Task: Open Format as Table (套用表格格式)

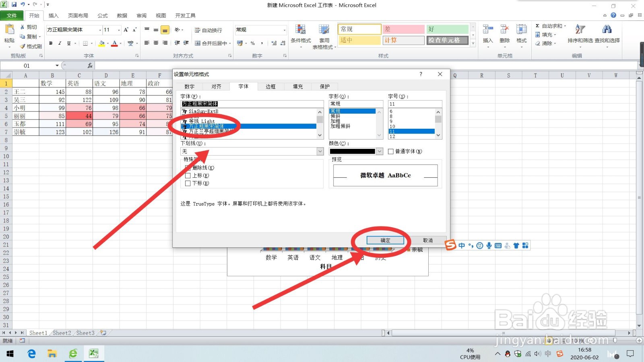Action: [x=324, y=36]
